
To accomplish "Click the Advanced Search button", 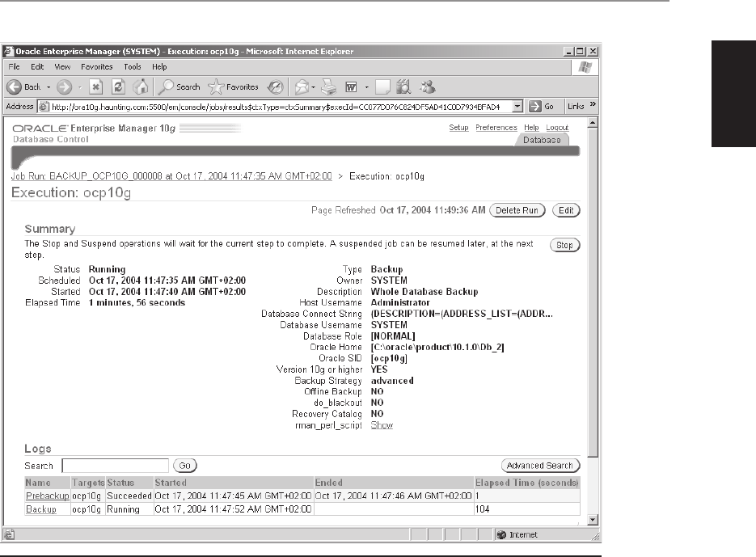I will (x=540, y=466).
